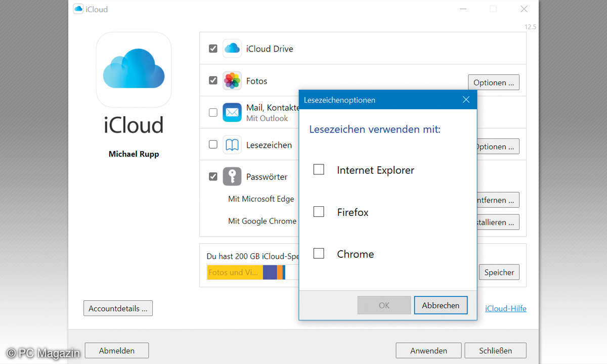Click the 'Mit Outlook' subtitle
This screenshot has width=607, height=364.
(x=267, y=118)
